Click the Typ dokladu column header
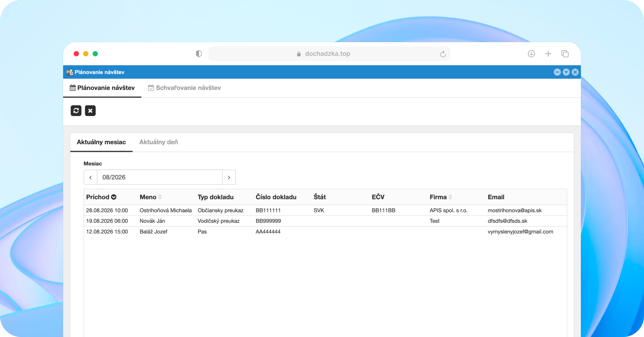The image size is (644, 337). [215, 197]
